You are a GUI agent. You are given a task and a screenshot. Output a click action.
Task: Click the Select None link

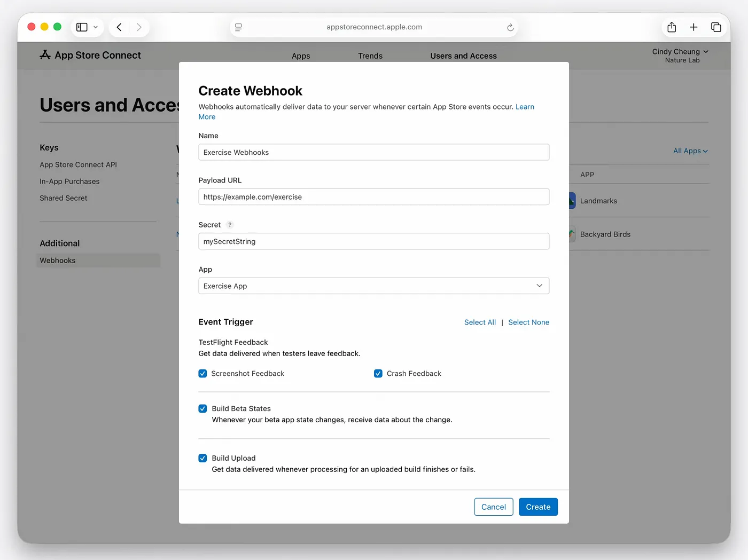coord(528,322)
